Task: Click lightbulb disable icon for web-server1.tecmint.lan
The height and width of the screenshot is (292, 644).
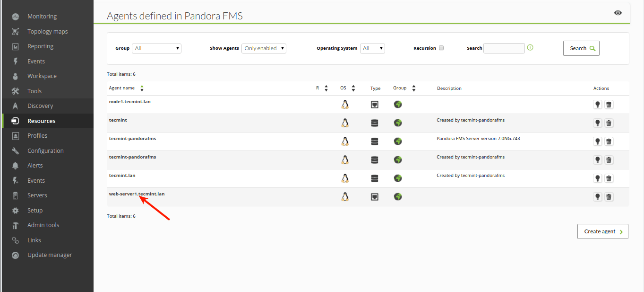Action: tap(598, 197)
